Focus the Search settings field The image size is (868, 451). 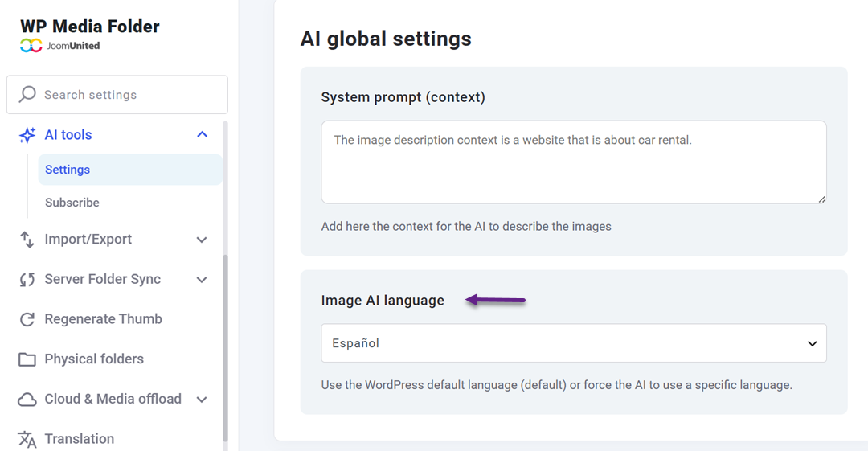tap(117, 95)
